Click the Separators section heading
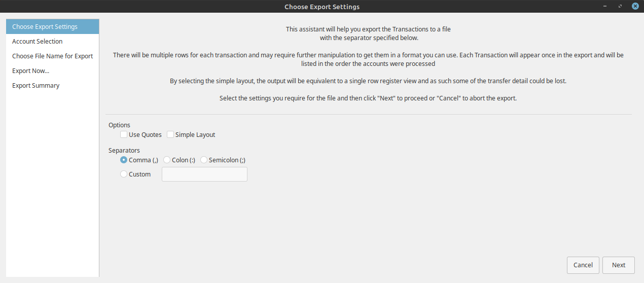Image resolution: width=644 pixels, height=283 pixels. tap(124, 150)
